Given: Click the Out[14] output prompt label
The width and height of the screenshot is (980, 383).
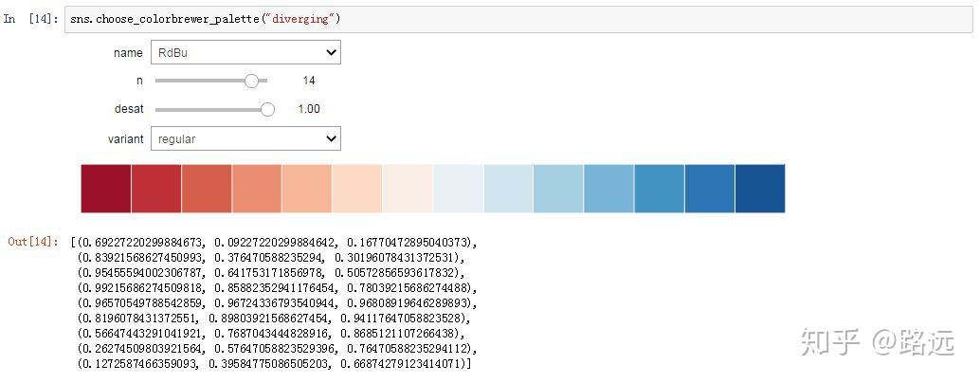Looking at the screenshot, I should point(33,242).
